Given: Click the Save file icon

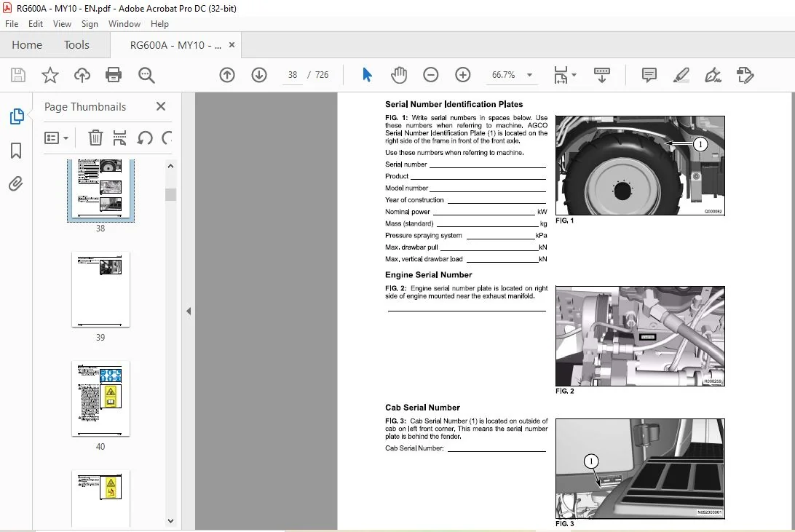Looking at the screenshot, I should [x=18, y=75].
